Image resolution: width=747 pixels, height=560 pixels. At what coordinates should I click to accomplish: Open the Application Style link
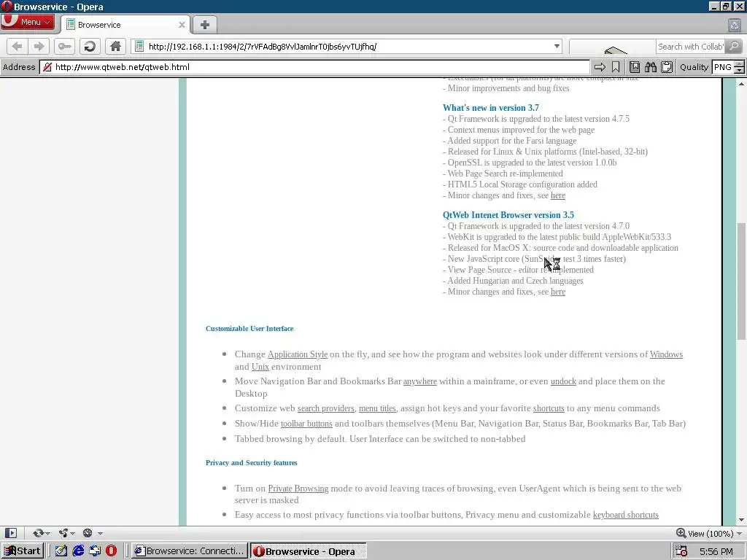(x=298, y=354)
